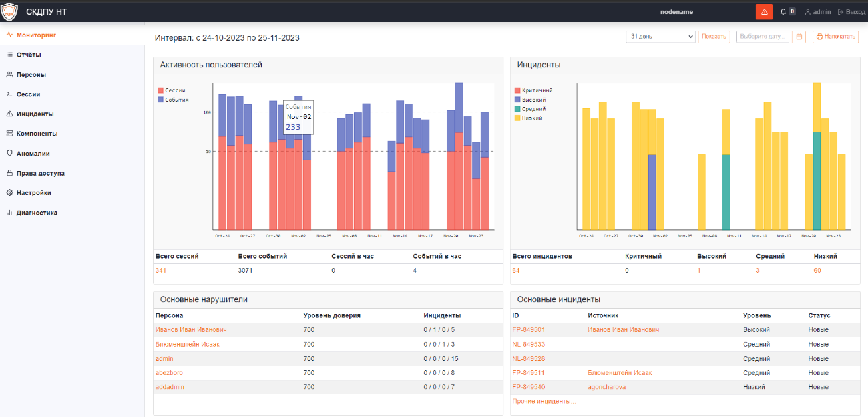Open the notifications bell icon
Viewport: 868px width, 417px height.
tap(783, 12)
